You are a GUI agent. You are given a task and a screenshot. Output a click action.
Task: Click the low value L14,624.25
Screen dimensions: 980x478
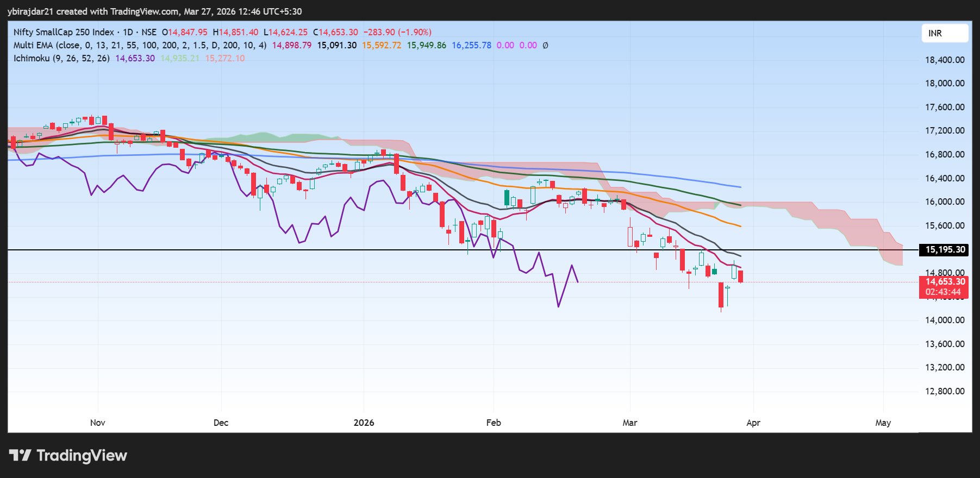tap(285, 32)
